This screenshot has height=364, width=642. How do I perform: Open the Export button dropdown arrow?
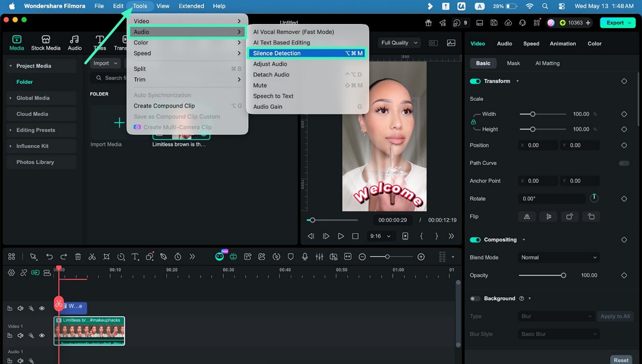coord(630,23)
